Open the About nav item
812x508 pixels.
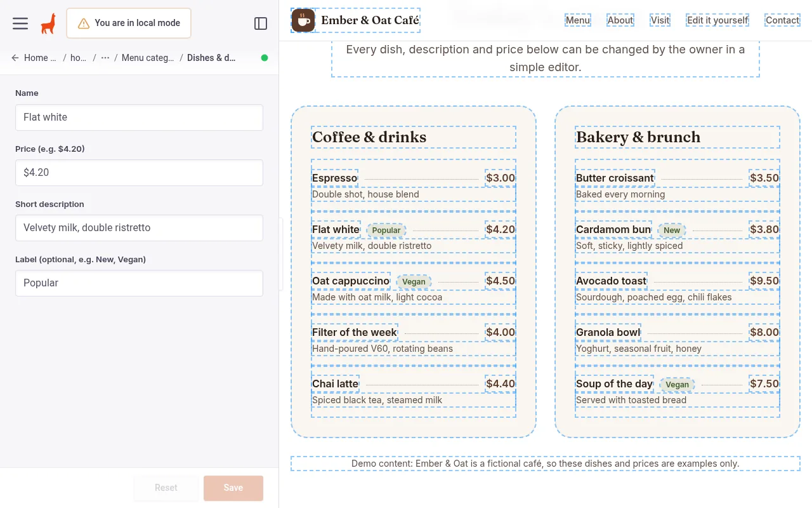point(620,20)
